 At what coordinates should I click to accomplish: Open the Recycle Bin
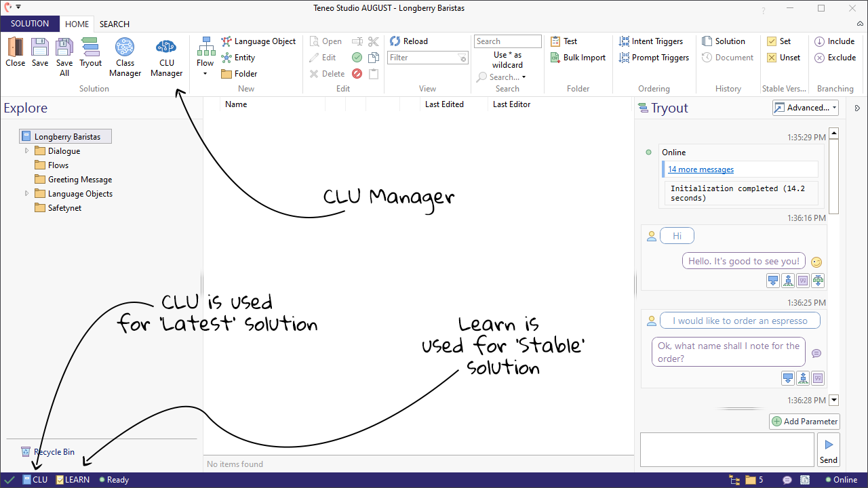(47, 452)
